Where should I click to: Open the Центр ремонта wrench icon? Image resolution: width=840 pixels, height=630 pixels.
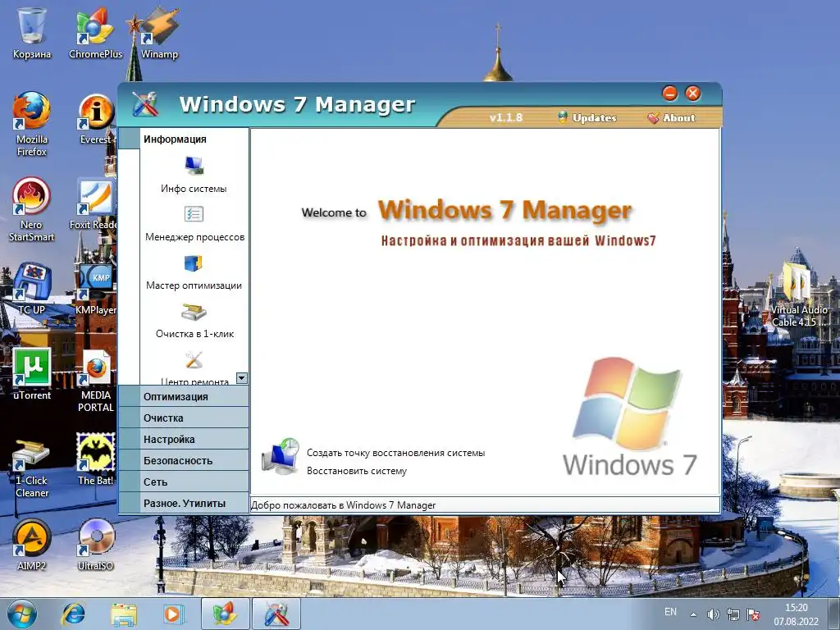pos(194,359)
